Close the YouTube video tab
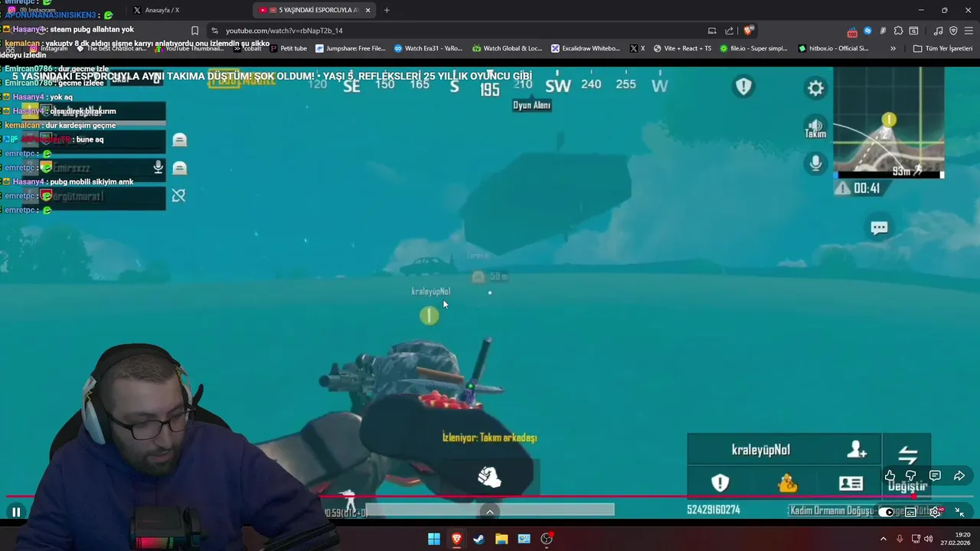This screenshot has width=980, height=551. [368, 10]
